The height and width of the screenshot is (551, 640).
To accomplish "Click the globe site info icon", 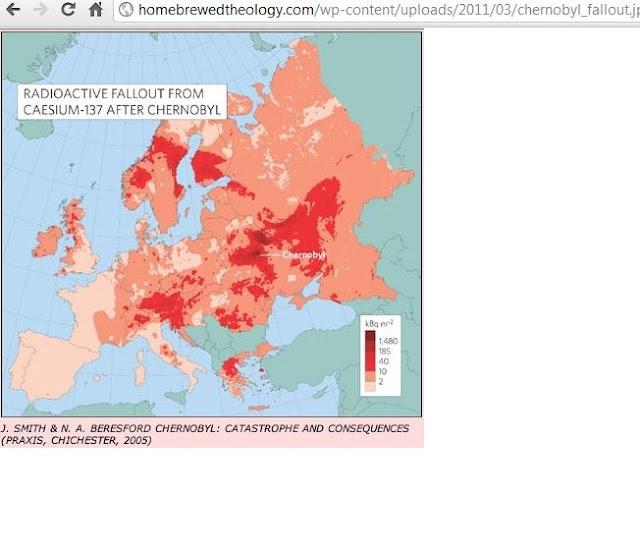I will pos(126,9).
